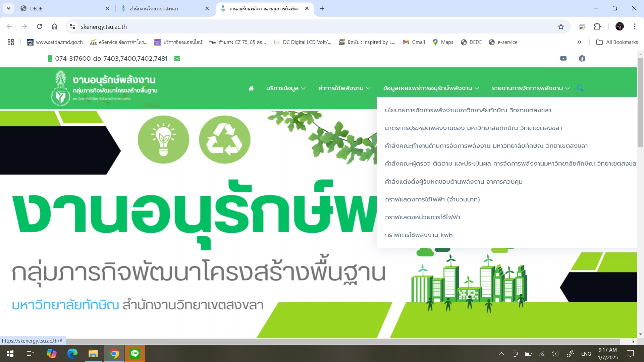Open the site search magnifier icon

(x=580, y=88)
